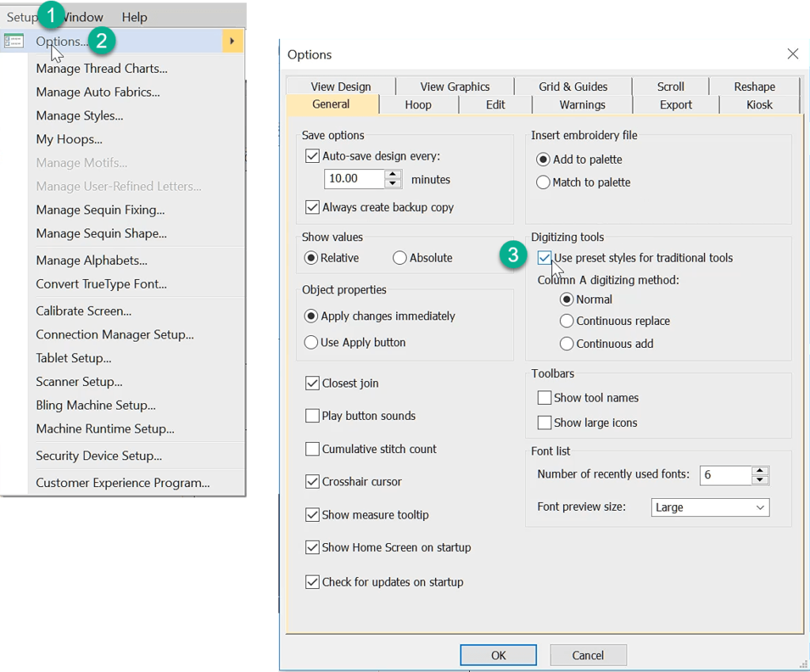
Task: Increase auto-save minutes using spinner
Action: coord(392,174)
